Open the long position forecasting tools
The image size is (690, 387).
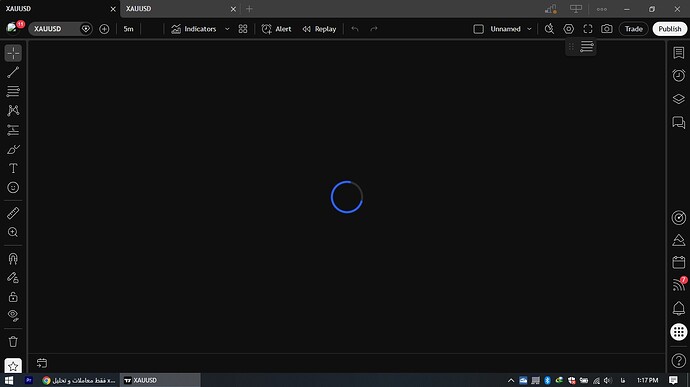13,130
